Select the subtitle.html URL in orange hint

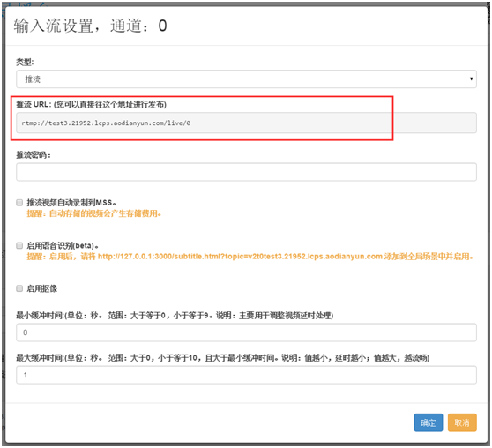[240, 257]
